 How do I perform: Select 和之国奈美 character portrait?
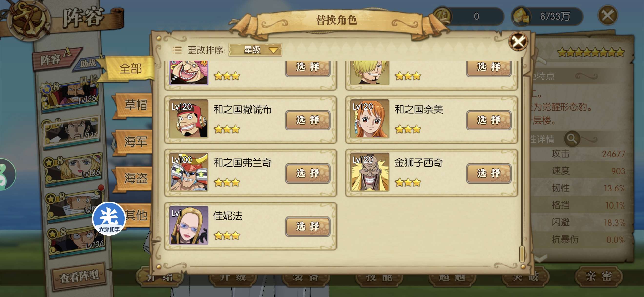370,119
